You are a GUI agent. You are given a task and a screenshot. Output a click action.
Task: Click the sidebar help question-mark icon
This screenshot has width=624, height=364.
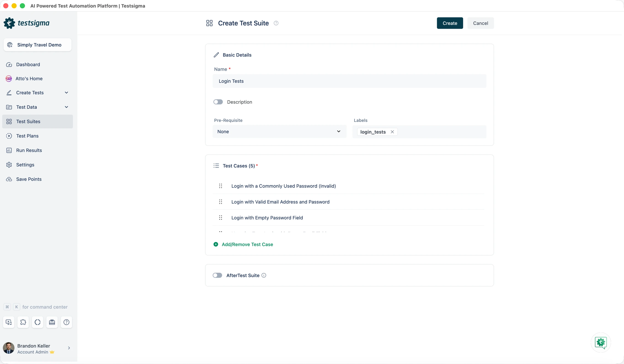66,322
